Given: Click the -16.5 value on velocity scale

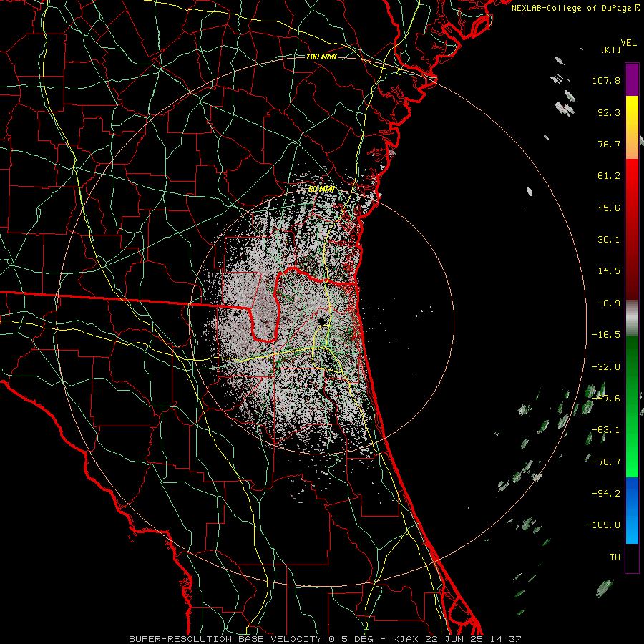Looking at the screenshot, I should 606,335.
